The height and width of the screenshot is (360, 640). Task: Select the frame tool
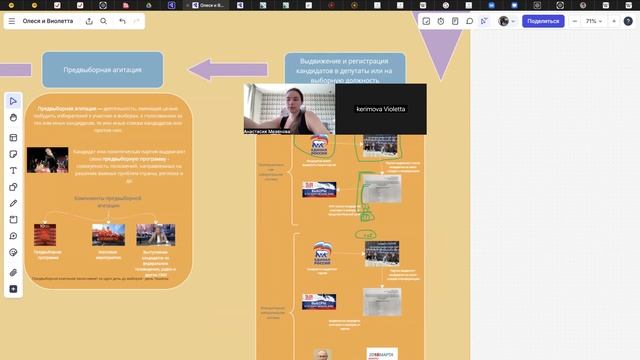(13, 220)
